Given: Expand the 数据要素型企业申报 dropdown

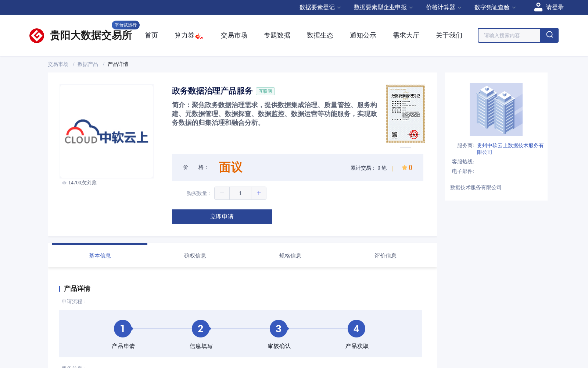Looking at the screenshot, I should 383,7.
